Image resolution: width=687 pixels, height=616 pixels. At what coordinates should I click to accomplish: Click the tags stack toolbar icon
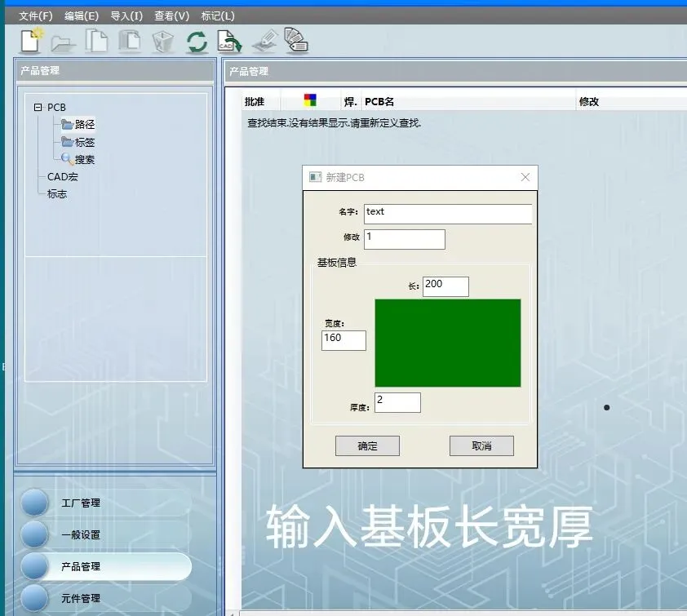pyautogui.click(x=296, y=40)
